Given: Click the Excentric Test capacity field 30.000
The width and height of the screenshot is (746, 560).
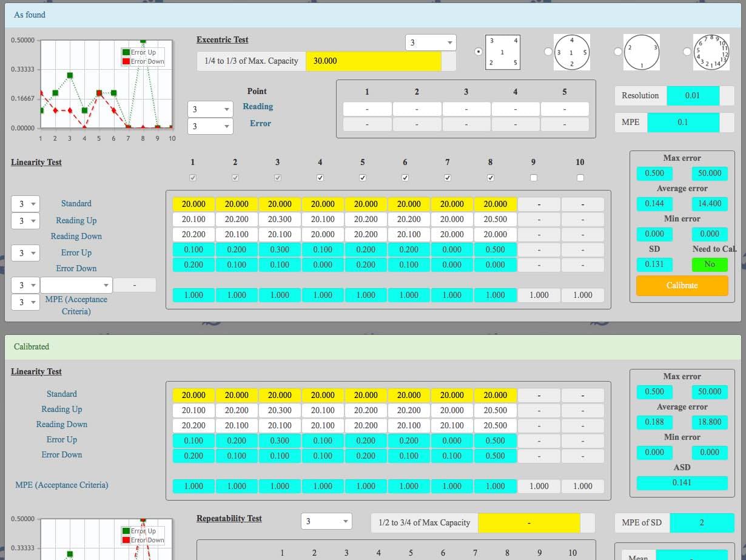Looking at the screenshot, I should (373, 61).
